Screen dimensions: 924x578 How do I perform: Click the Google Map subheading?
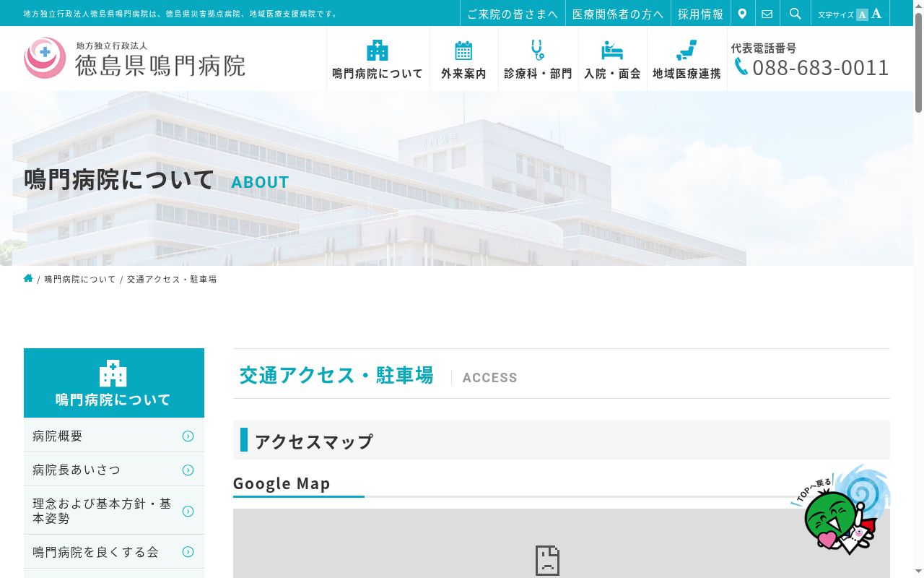pos(282,483)
